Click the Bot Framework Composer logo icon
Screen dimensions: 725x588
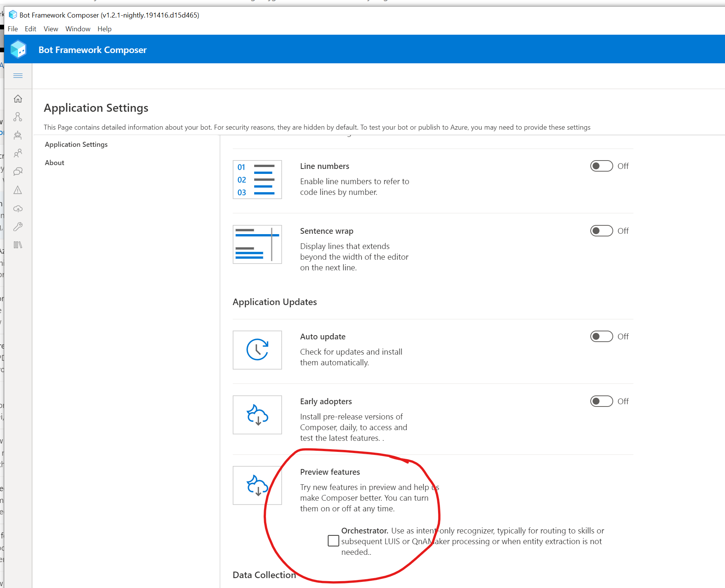point(18,49)
